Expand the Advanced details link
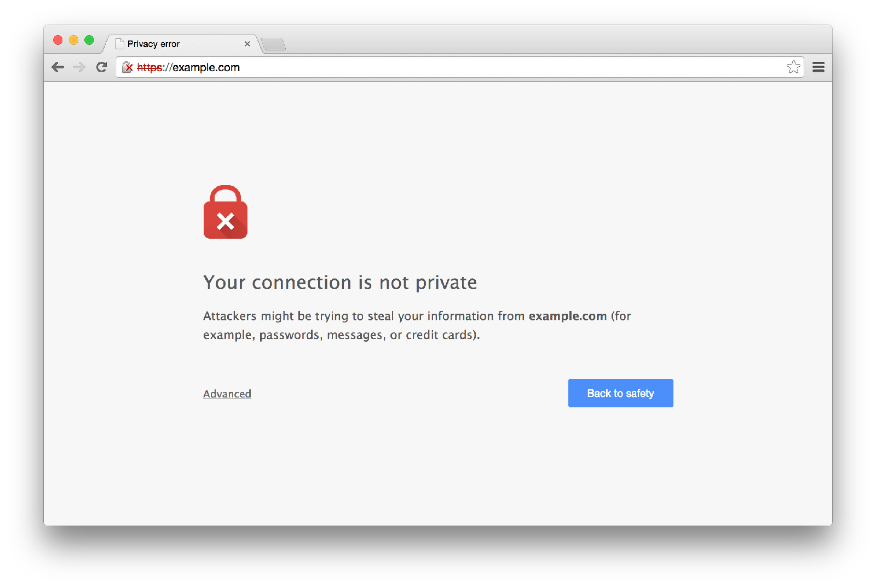Viewport: 876px width, 588px height. (x=227, y=394)
